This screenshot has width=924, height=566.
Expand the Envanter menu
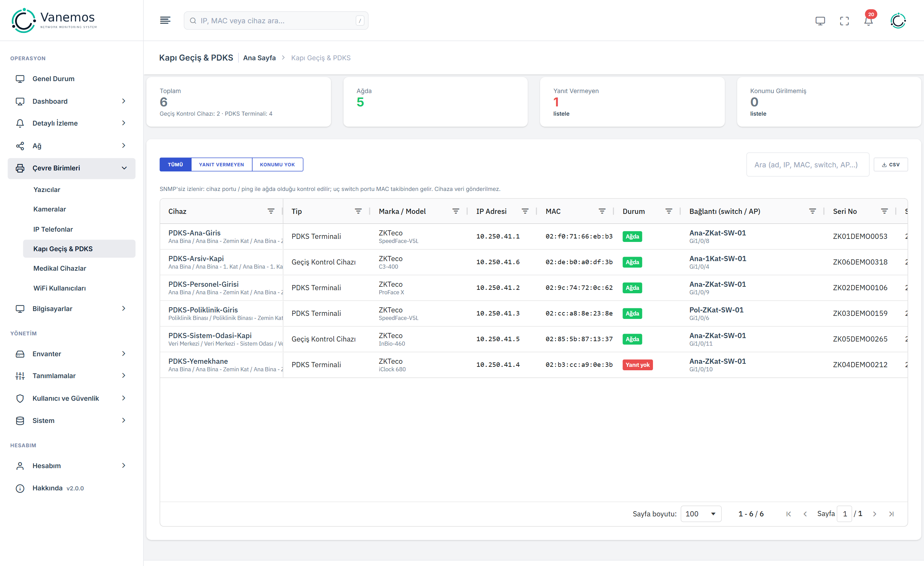click(72, 354)
